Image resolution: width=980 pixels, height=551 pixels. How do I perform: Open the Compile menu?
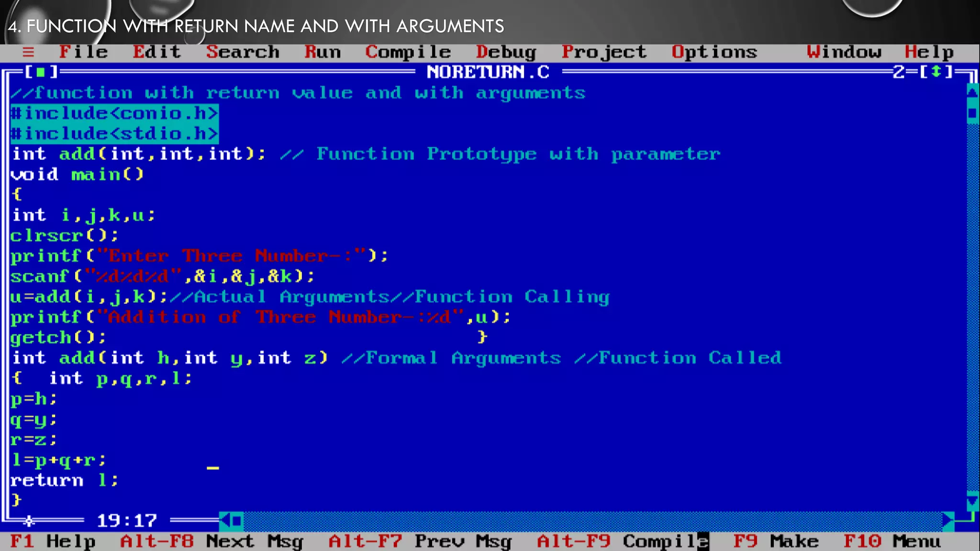(x=408, y=52)
